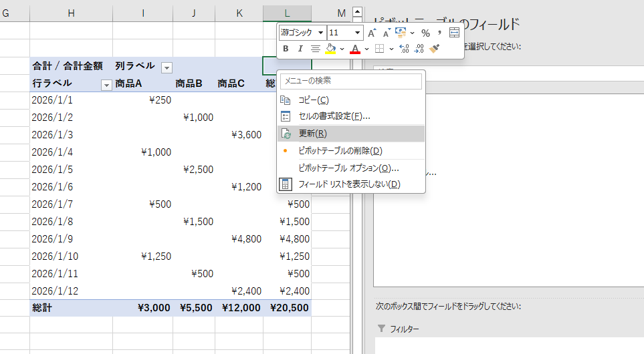
Task: Apply the yellow fill color
Action: [330, 49]
